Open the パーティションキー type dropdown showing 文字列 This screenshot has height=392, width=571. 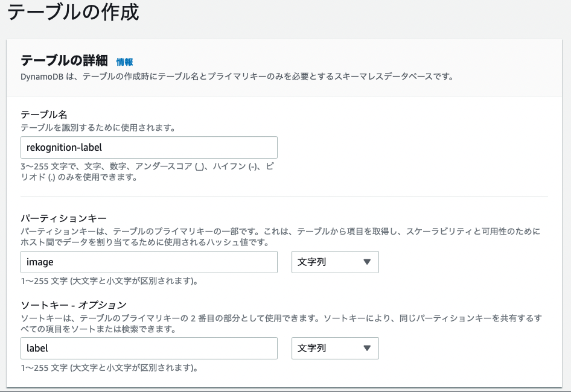tap(335, 262)
